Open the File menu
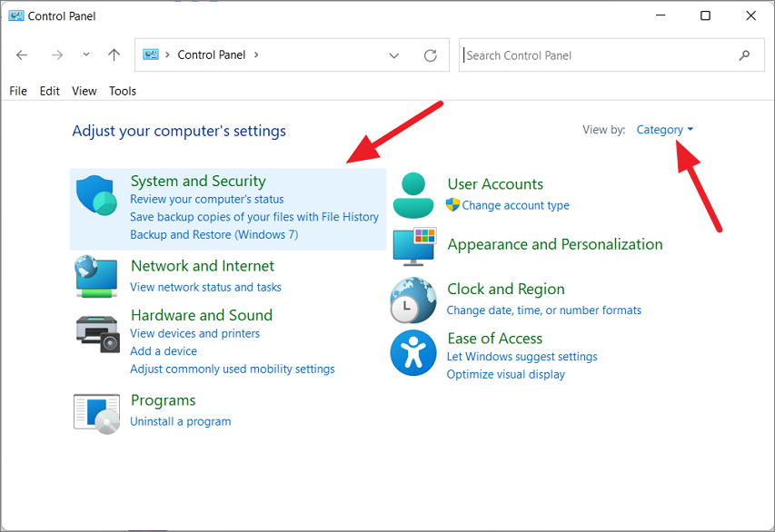 click(x=18, y=91)
